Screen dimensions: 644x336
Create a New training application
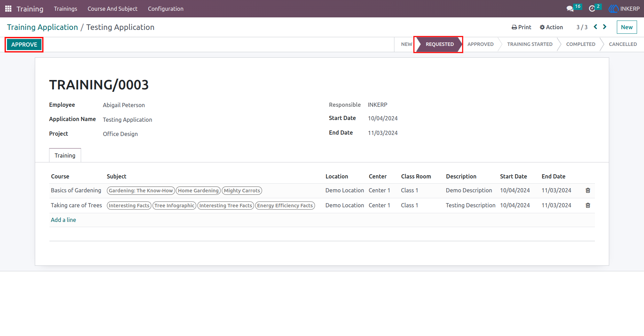point(627,27)
